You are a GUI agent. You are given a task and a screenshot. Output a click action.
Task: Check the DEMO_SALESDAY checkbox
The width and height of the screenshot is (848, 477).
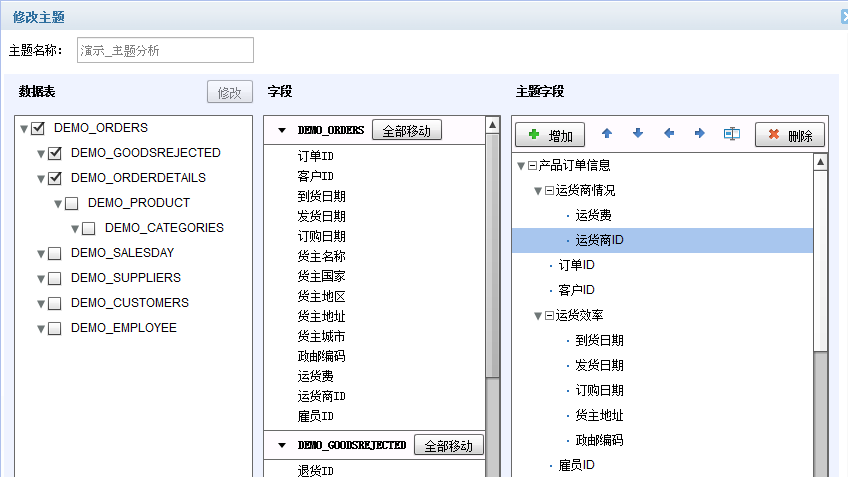pyautogui.click(x=55, y=253)
